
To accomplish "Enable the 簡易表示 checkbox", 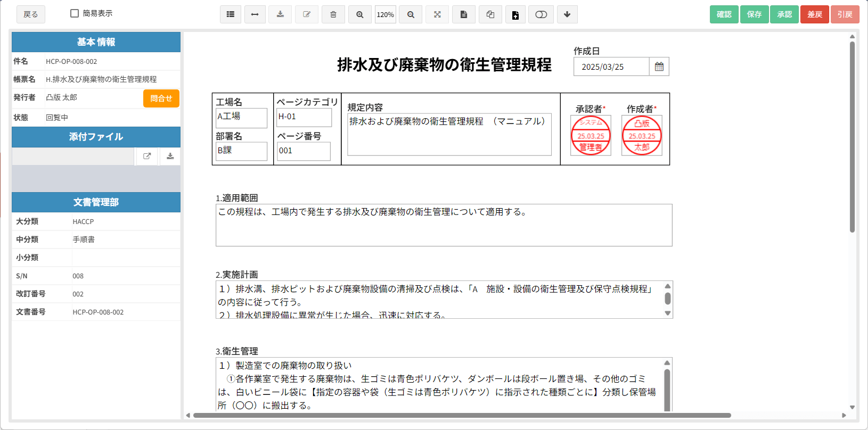I will 75,13.
